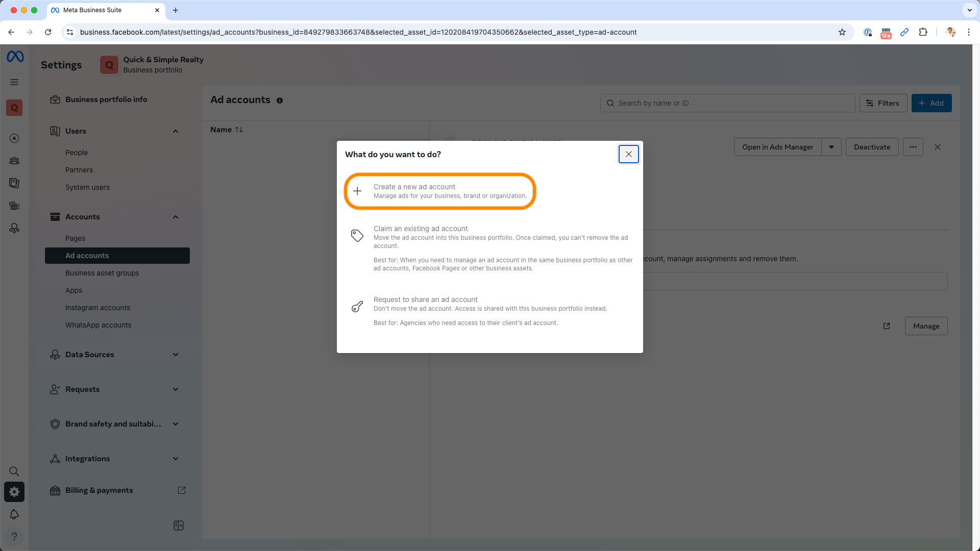Screen dimensions: 980x551
Task: Click the Deactivate button
Action: point(872,147)
